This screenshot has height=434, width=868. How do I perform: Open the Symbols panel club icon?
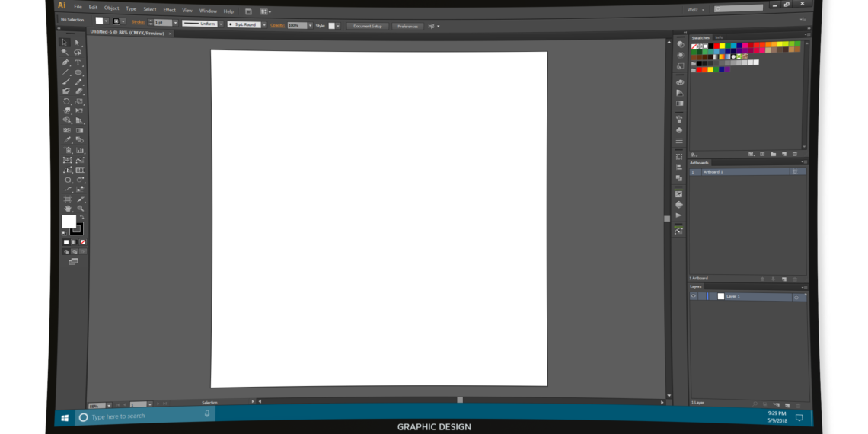tap(680, 130)
